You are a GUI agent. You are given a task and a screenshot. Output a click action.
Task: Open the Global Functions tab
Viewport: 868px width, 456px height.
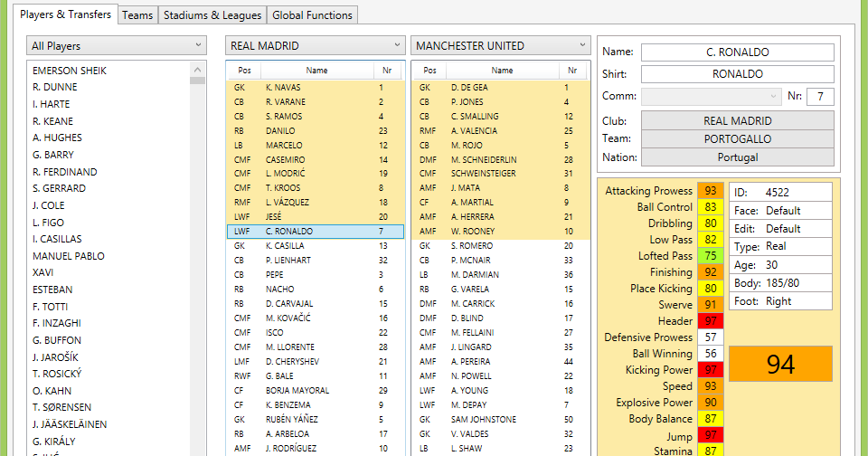(312, 15)
